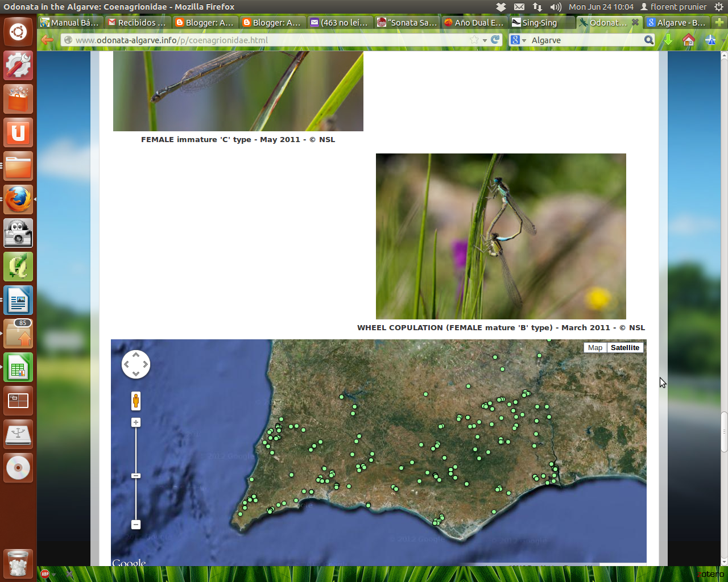Expand the URL bar history dropdown
The height and width of the screenshot is (582, 728).
[485, 40]
